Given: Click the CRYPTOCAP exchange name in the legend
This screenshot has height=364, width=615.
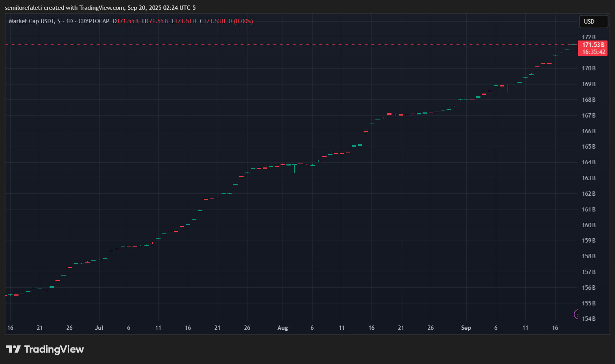Looking at the screenshot, I should coord(94,21).
